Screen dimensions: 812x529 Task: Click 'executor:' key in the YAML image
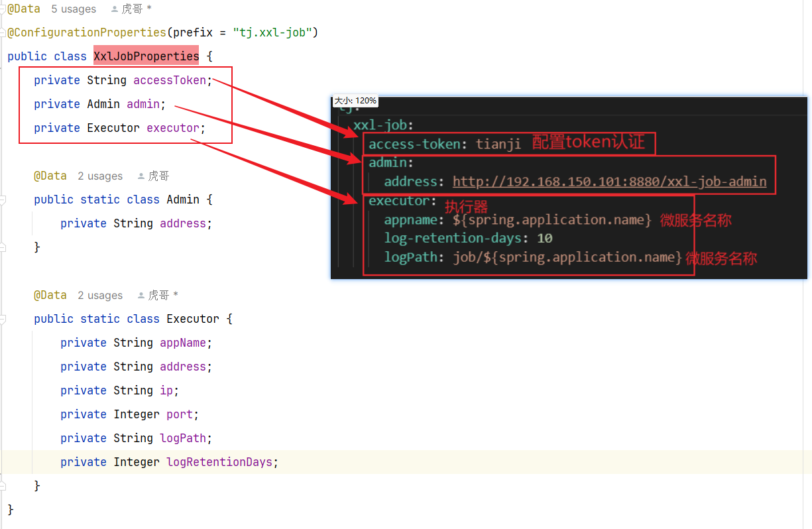click(403, 201)
